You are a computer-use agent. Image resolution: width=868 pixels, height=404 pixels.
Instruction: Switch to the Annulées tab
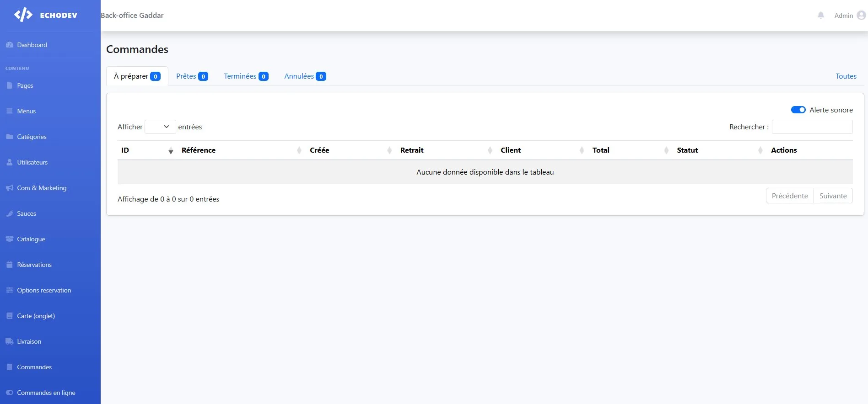(305, 76)
